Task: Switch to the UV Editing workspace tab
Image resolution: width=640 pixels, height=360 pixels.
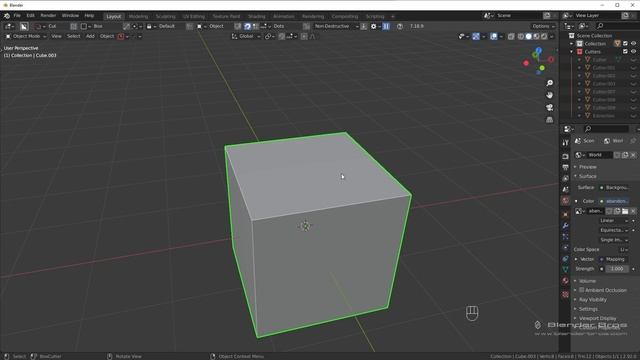Action: [193, 16]
